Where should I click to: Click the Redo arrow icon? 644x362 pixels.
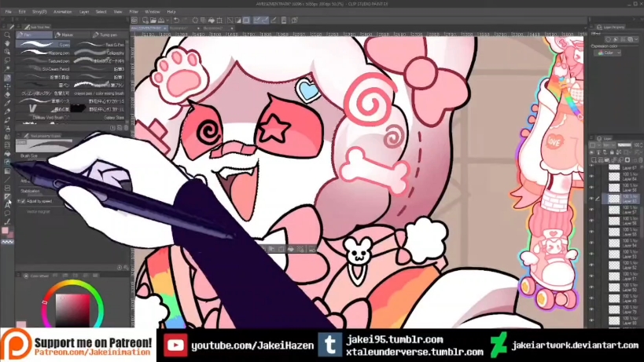pos(185,20)
